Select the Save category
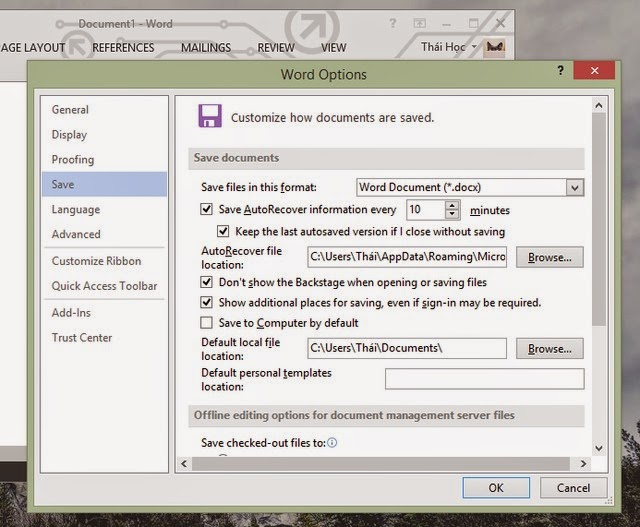The height and width of the screenshot is (527, 640). tap(104, 184)
